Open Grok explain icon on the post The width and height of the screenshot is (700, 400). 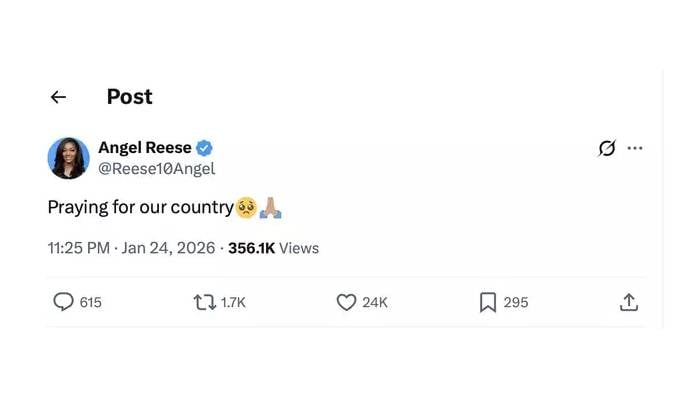(x=606, y=149)
